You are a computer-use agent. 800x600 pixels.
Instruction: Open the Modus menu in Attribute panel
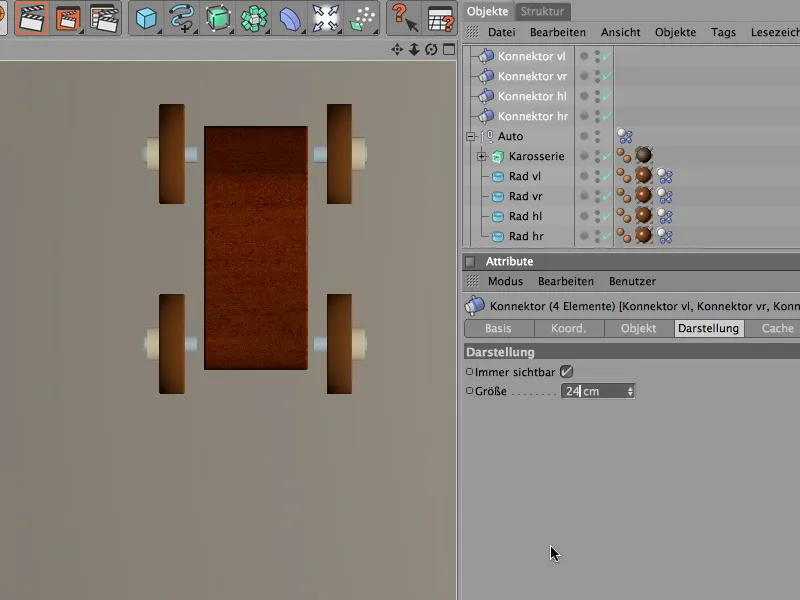[505, 281]
